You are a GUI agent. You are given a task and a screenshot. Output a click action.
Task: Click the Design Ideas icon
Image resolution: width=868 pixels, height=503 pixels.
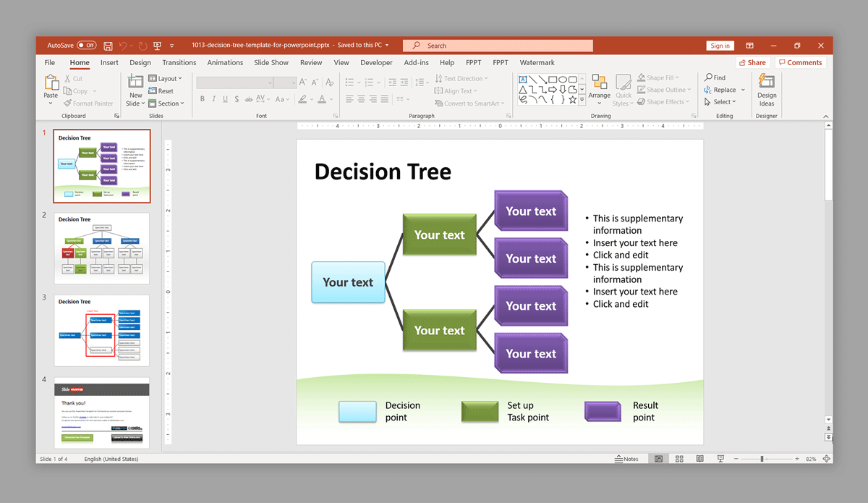767,83
